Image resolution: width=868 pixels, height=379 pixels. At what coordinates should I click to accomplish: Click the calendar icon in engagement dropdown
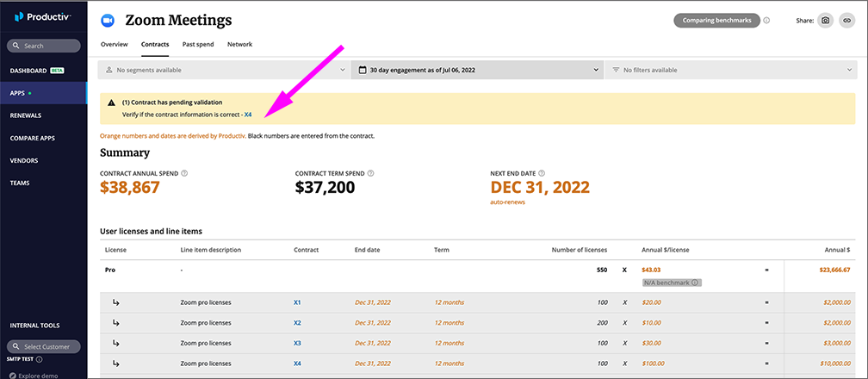point(363,71)
